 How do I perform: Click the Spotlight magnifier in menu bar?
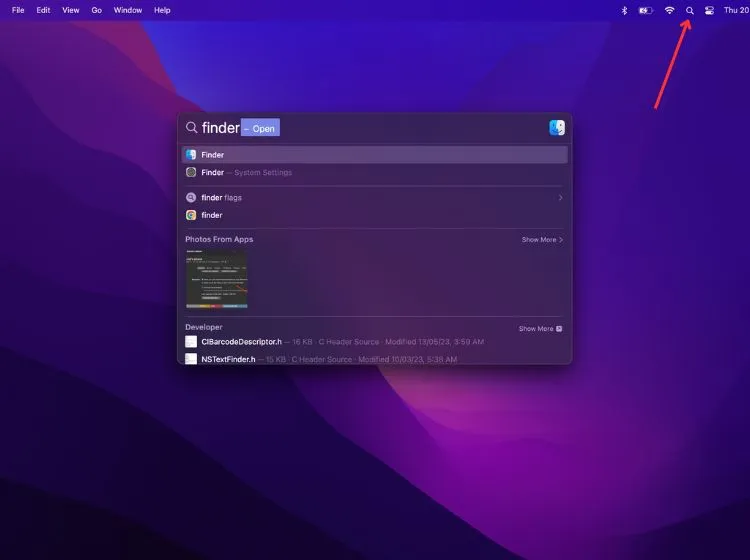pos(689,11)
